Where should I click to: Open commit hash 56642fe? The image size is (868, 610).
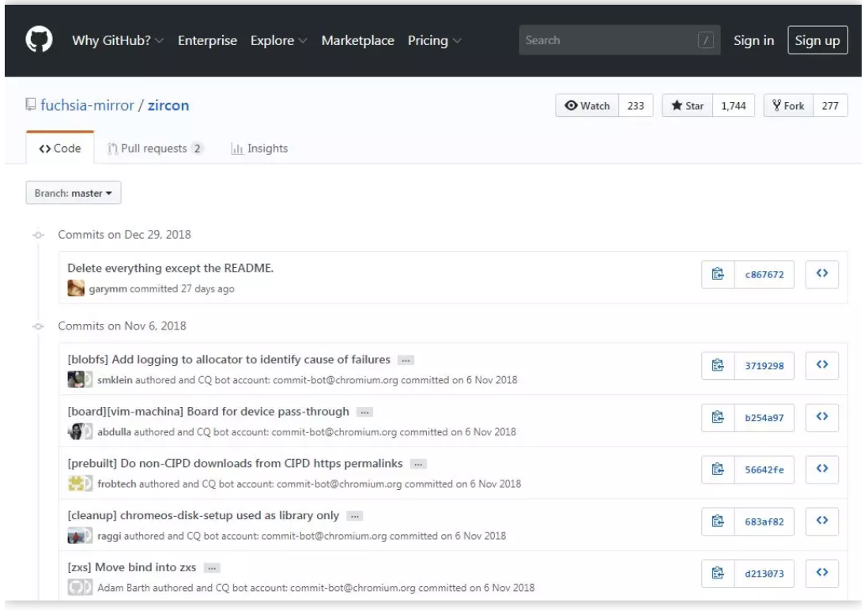tap(764, 470)
